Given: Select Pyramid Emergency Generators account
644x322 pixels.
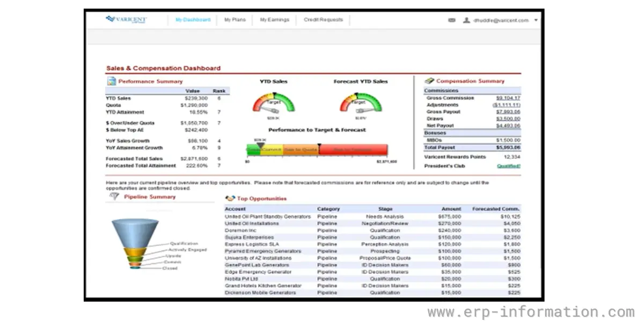Looking at the screenshot, I should pyautogui.click(x=263, y=251).
